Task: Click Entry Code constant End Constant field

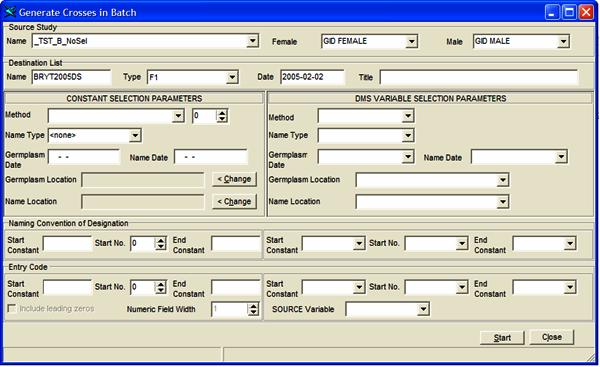Action: click(235, 287)
